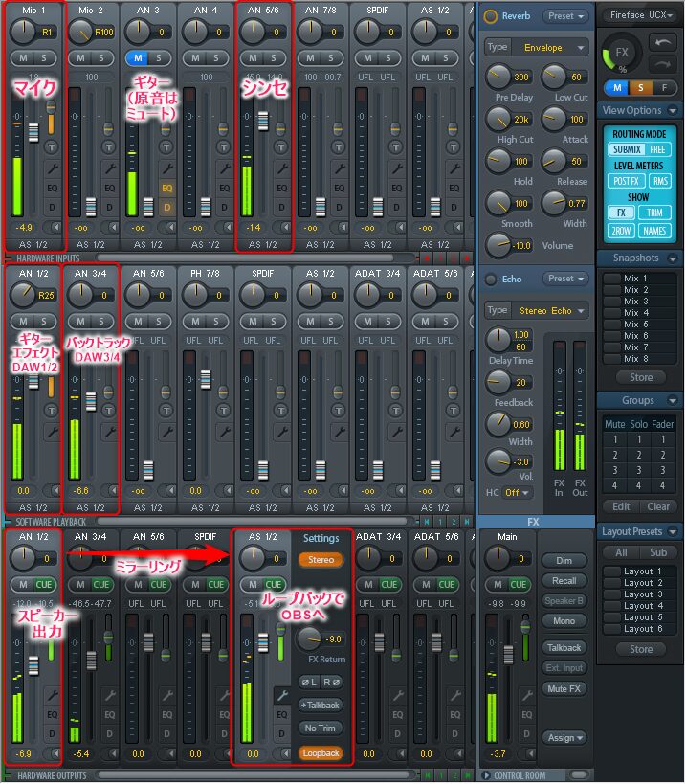Open the Reverb Preset dropdown
686x784 pixels.
565,16
